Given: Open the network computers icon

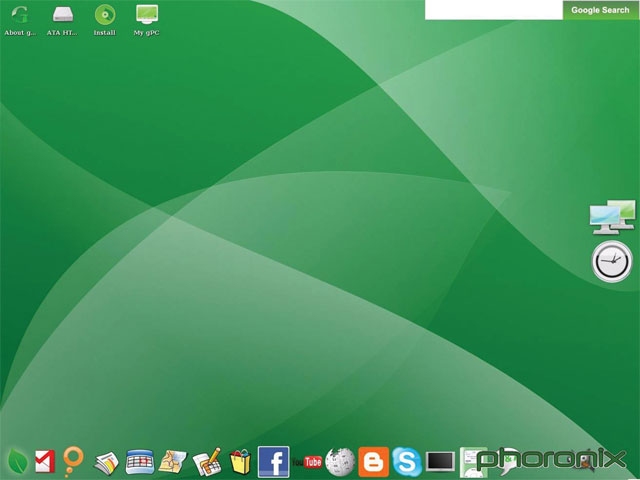Looking at the screenshot, I should click(x=613, y=217).
